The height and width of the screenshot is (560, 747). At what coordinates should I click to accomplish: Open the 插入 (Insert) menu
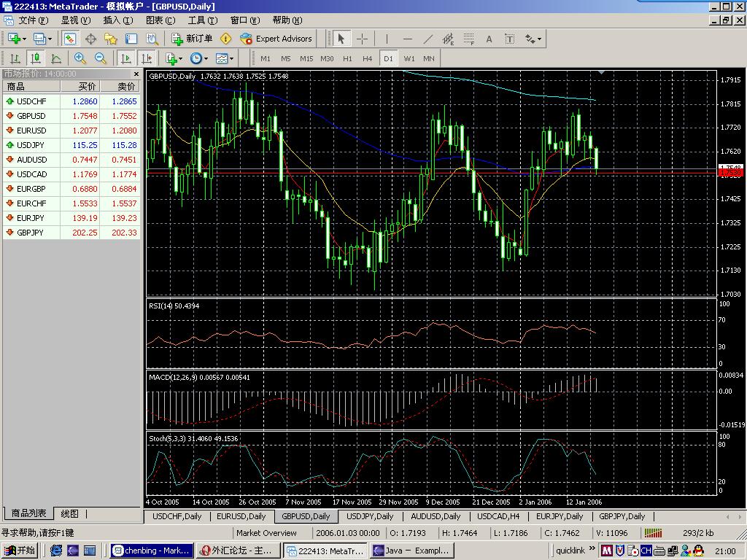pyautogui.click(x=117, y=20)
